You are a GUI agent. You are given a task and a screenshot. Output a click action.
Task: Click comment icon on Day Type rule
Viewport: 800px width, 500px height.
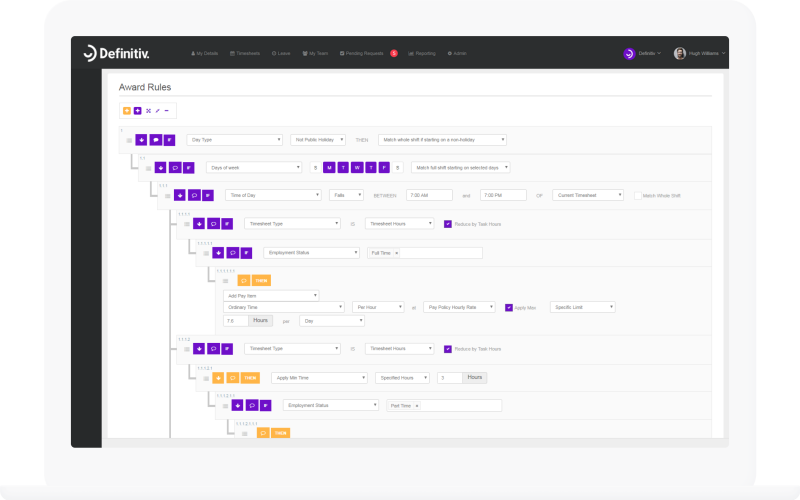156,140
